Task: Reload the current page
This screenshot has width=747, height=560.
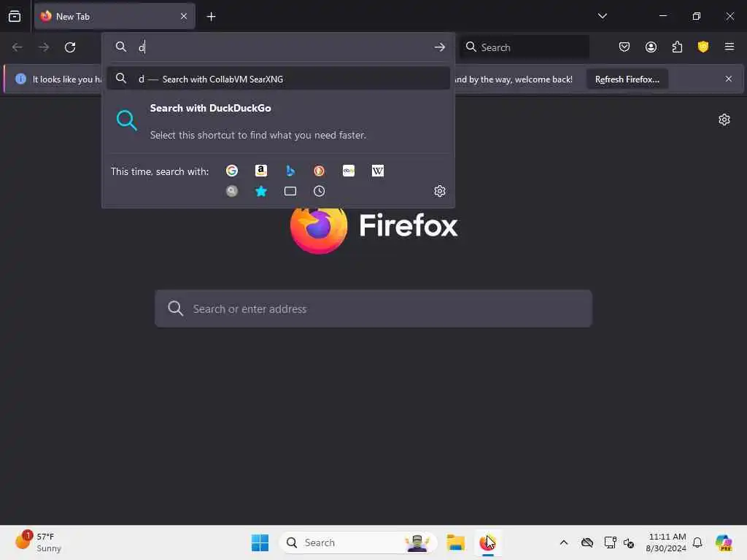Action: [70, 47]
